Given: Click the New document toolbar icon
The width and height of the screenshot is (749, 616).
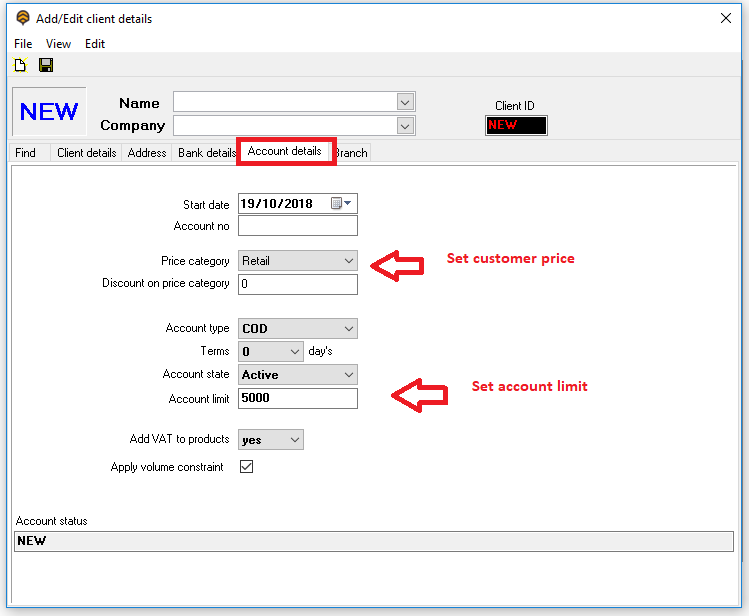Looking at the screenshot, I should click(20, 66).
